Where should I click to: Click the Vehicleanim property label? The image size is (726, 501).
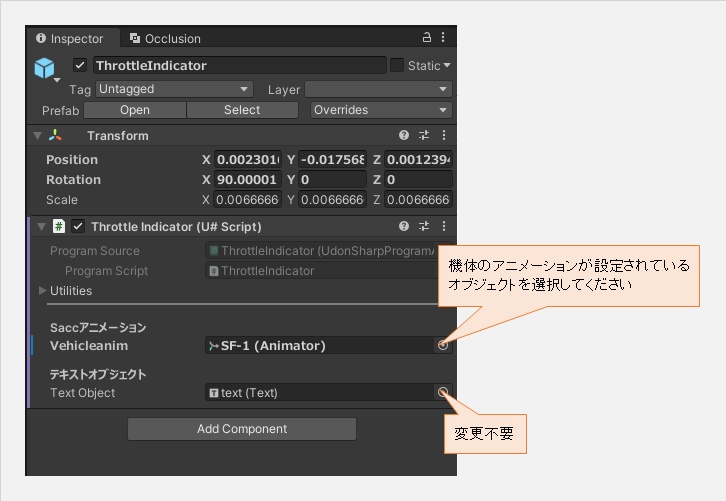(x=89, y=346)
